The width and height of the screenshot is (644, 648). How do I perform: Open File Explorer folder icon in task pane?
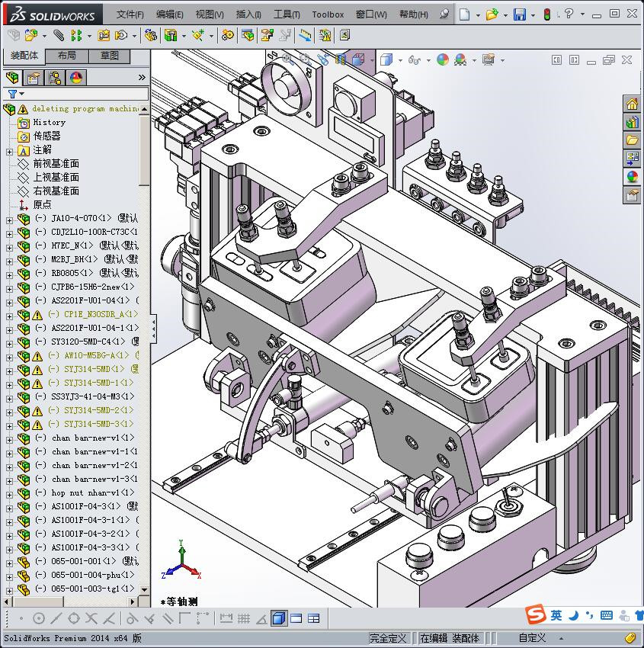632,140
